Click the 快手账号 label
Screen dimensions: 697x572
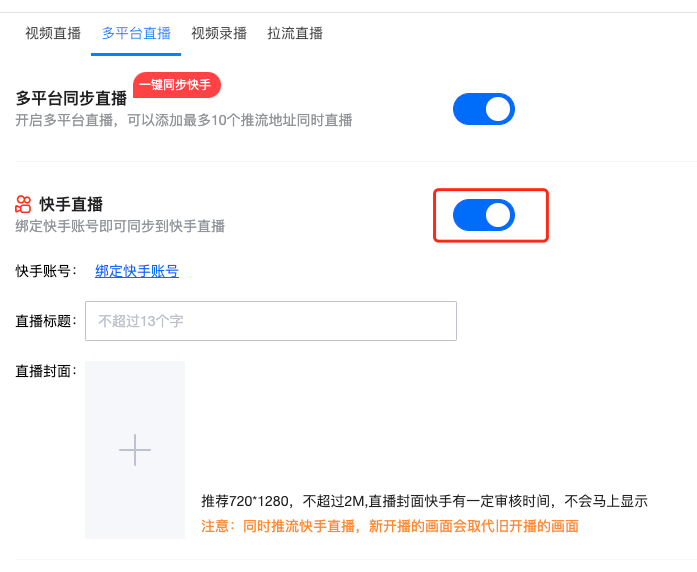coord(46,271)
